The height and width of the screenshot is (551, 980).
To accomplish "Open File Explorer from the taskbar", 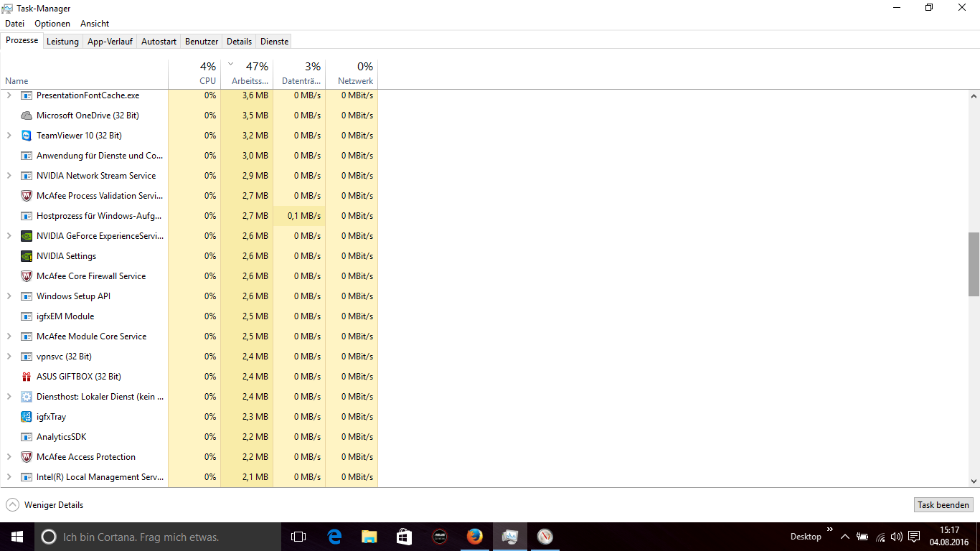I will [369, 537].
